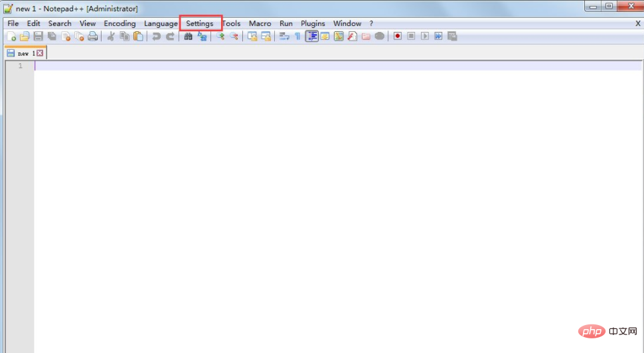Toggle file monitoring icon
This screenshot has width=644, height=353.
point(380,36)
